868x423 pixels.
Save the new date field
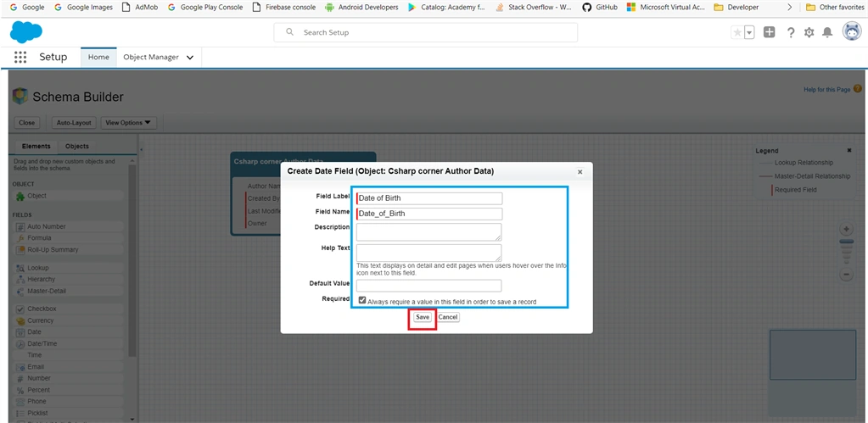[x=423, y=317]
